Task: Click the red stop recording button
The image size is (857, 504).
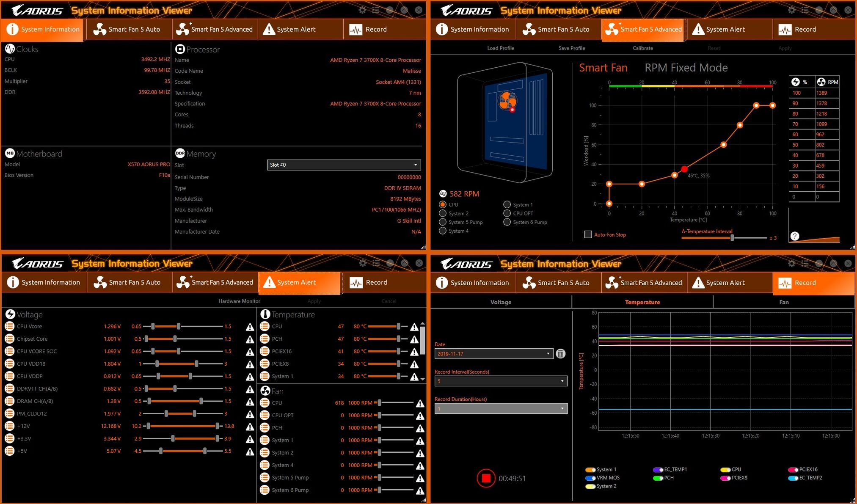Action: coord(486,478)
